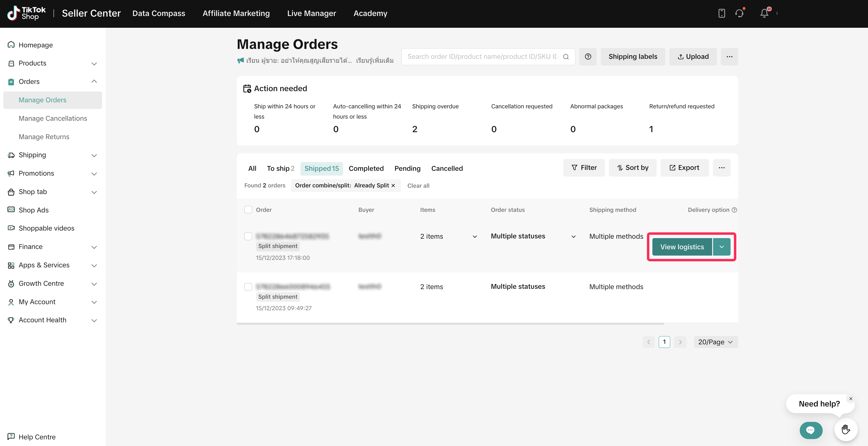Click the Delivery option info icon
This screenshot has height=446, width=868.
point(734,210)
